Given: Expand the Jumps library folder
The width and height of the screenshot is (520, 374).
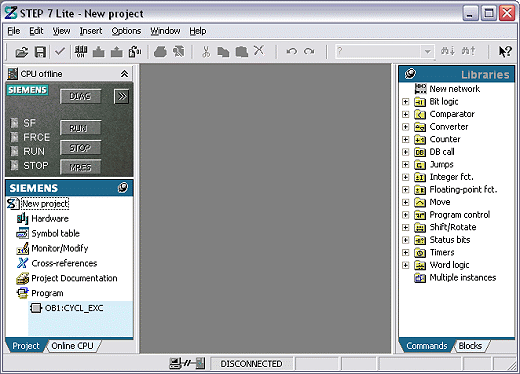Looking at the screenshot, I should pyautogui.click(x=406, y=165).
